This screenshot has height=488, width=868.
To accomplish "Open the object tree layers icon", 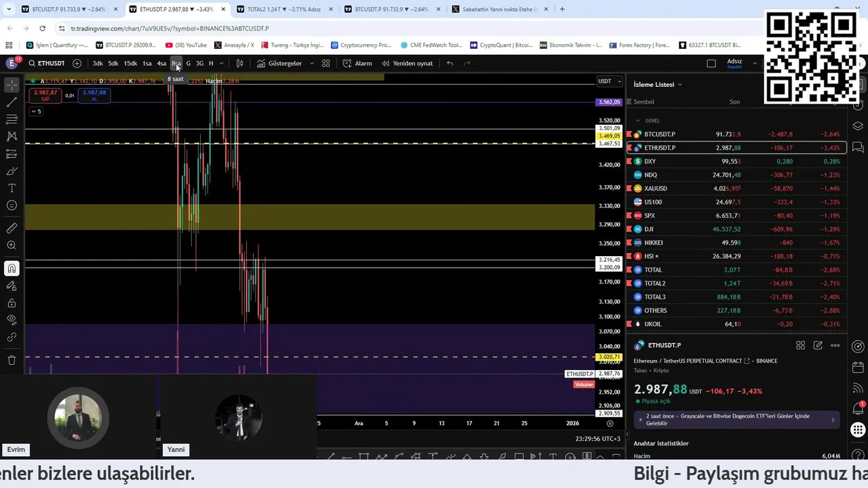I will 858,126.
